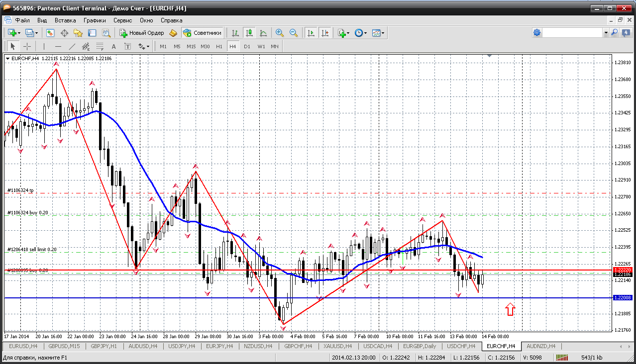
Task: Select M5 timeframe
Action: pos(177,46)
